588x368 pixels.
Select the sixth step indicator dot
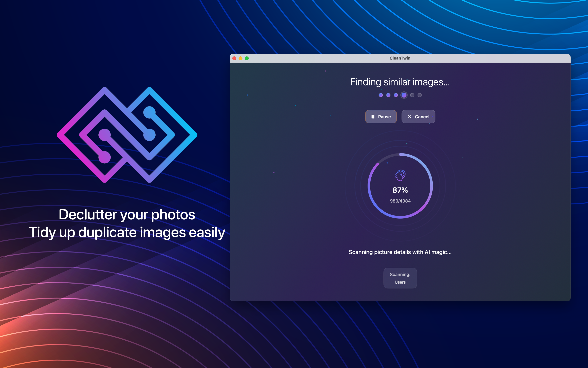coord(420,95)
